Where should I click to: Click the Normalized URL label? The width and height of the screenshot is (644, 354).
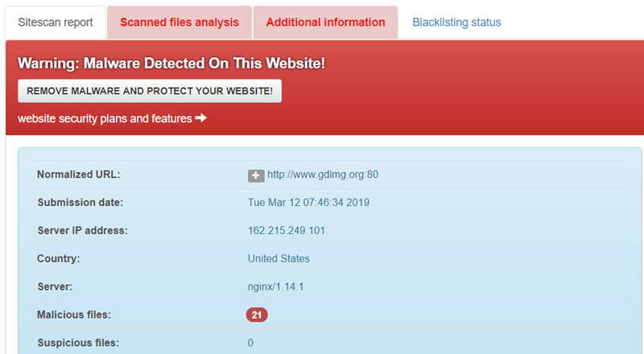[78, 175]
